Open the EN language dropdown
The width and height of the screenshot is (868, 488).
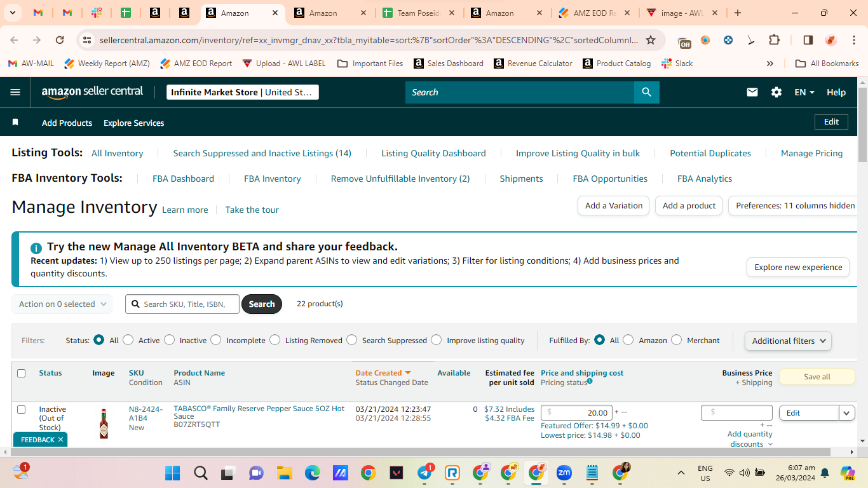pyautogui.click(x=804, y=92)
